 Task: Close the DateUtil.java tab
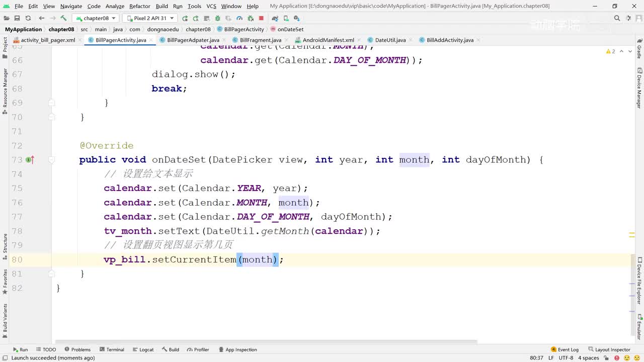click(411, 40)
